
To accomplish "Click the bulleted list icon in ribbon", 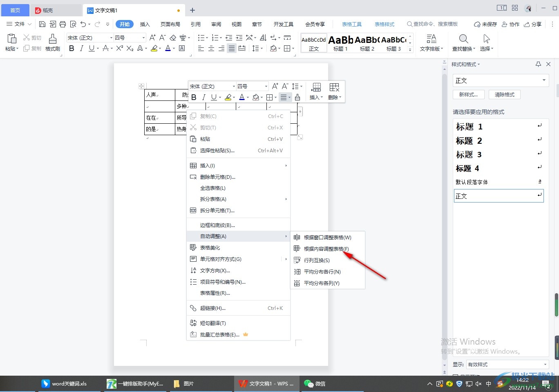I will pos(201,38).
